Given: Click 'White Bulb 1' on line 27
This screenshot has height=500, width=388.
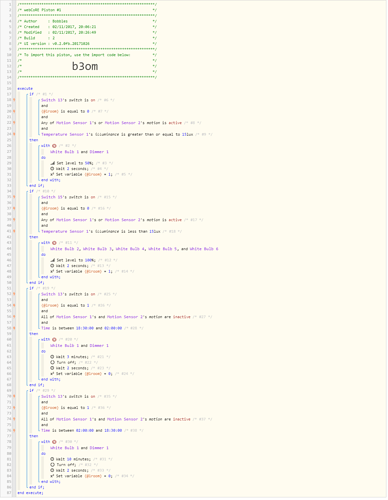Looking at the screenshot, I should [x=65, y=152].
